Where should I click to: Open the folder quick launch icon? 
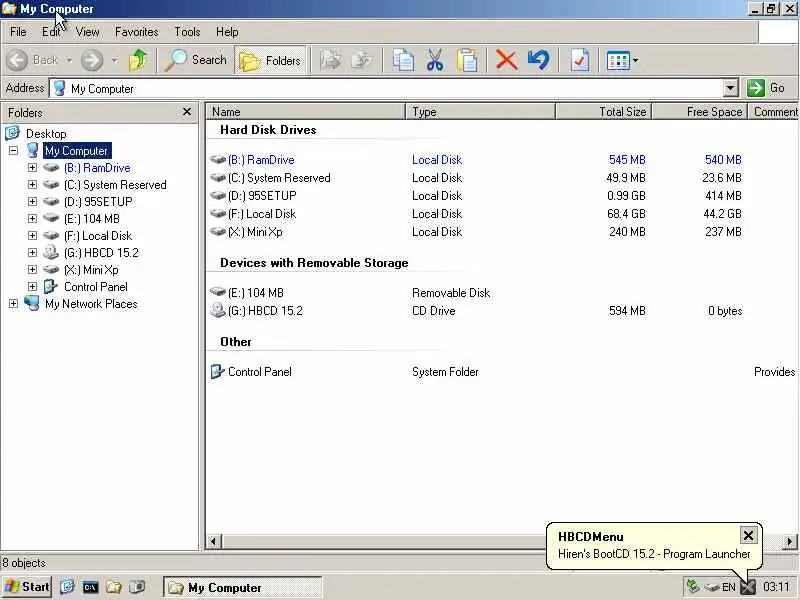(113, 587)
